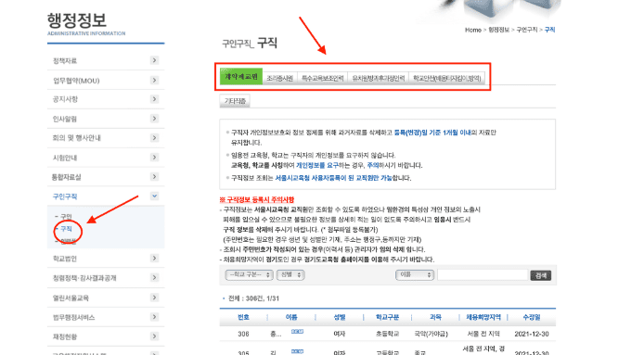Viewport: 644px width, 355px height.
Task: Expand the 열린서울교육 arrow icon
Action: pyautogui.click(x=154, y=298)
